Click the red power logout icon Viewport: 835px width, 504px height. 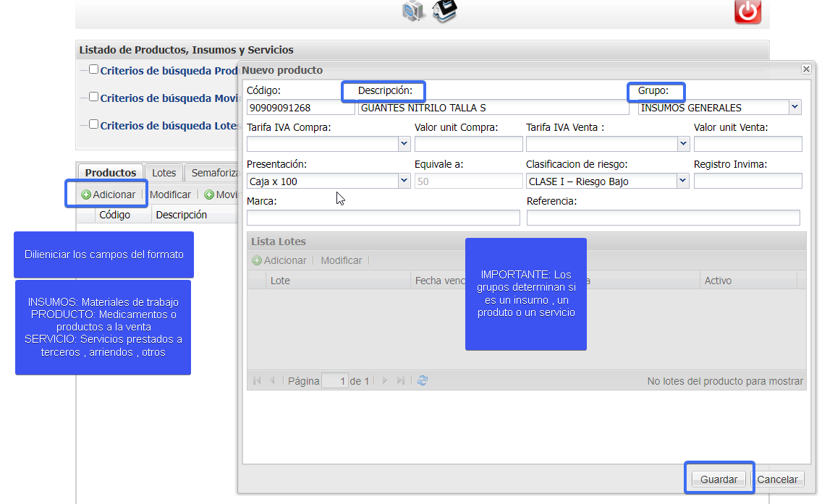[x=747, y=11]
